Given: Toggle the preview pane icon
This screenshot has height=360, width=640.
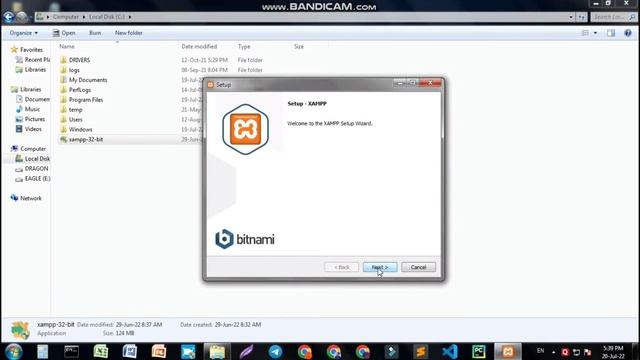Looking at the screenshot, I should [x=611, y=33].
